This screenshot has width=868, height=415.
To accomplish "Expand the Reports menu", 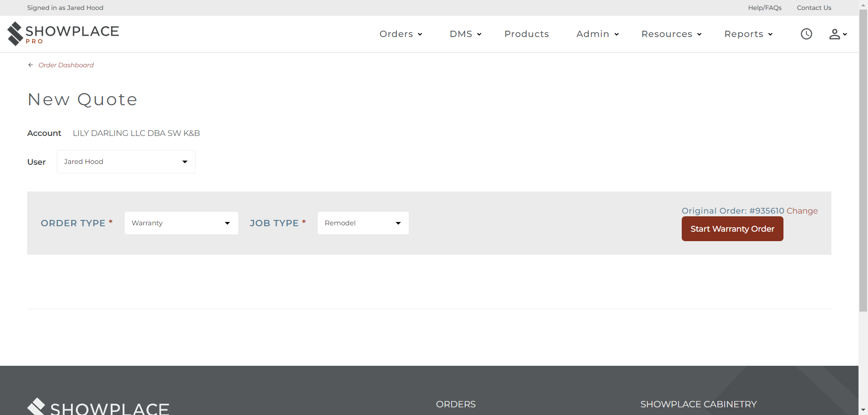I will pos(749,34).
